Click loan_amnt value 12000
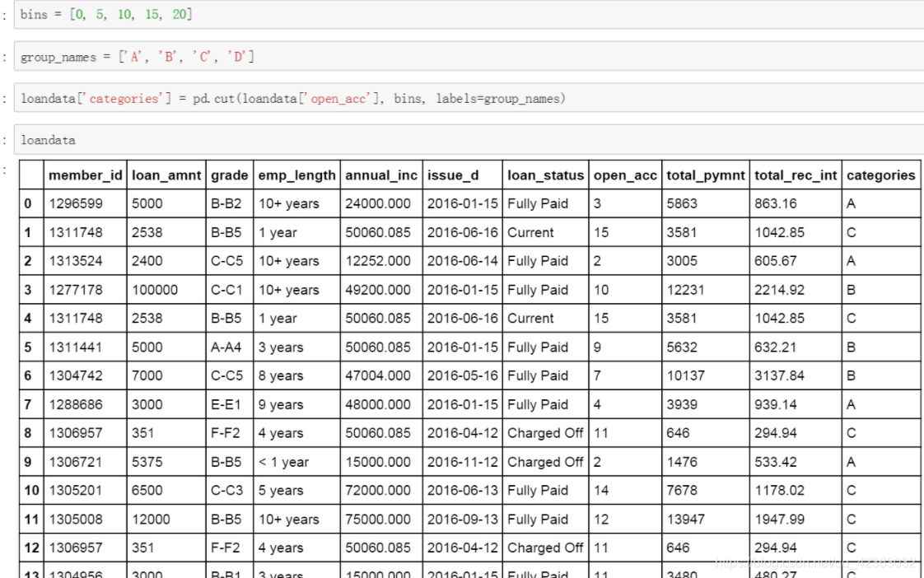The image size is (924, 578). (151, 519)
